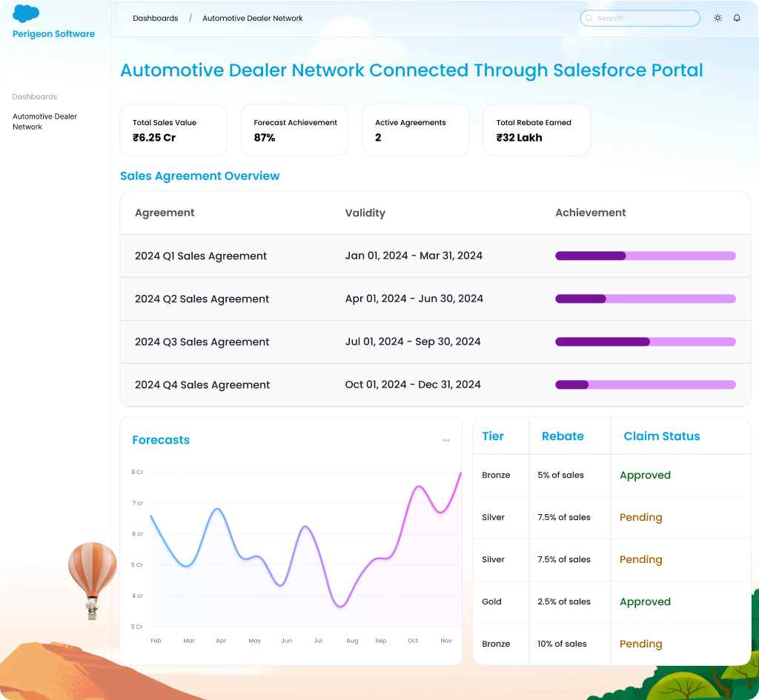Open Automotive Dealer Network in sidebar
Image resolution: width=759 pixels, height=700 pixels.
44,121
